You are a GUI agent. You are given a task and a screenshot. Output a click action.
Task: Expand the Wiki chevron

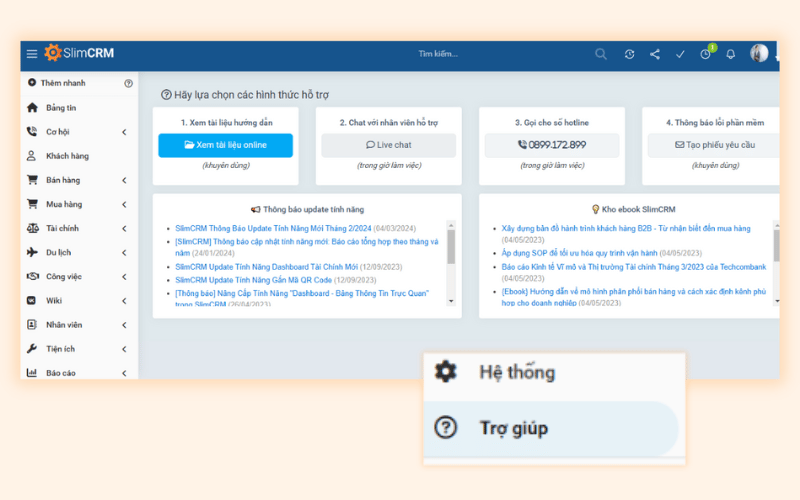pyautogui.click(x=124, y=301)
